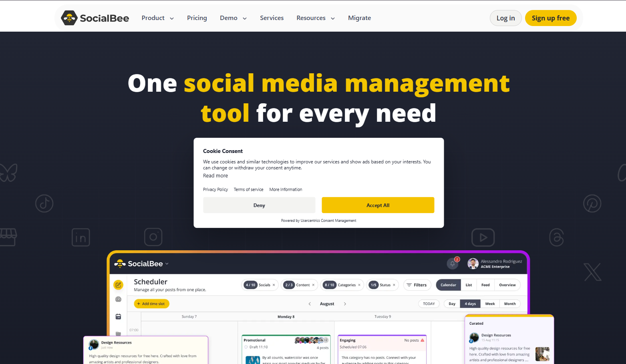
Task: Open the Migrate page
Action: click(359, 18)
